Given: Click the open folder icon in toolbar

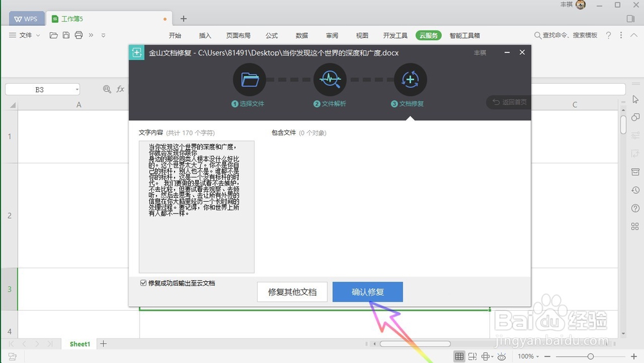Looking at the screenshot, I should pos(53,35).
